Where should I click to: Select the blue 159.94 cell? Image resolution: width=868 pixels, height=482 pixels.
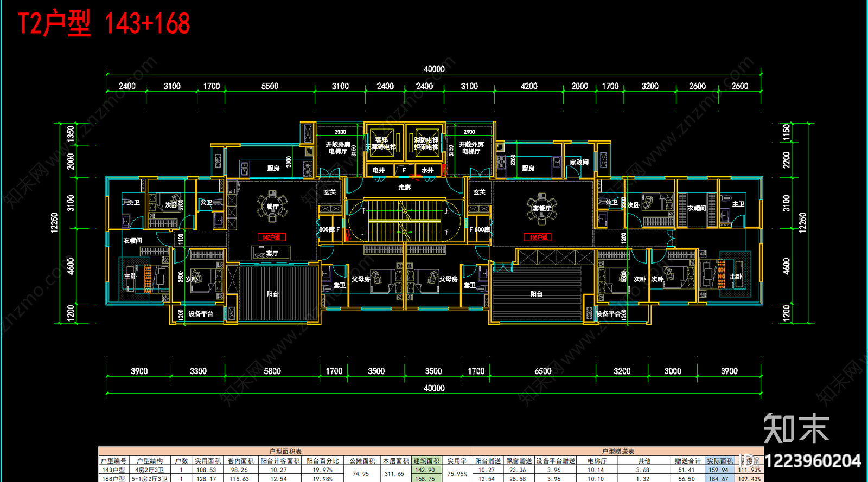coord(719,470)
